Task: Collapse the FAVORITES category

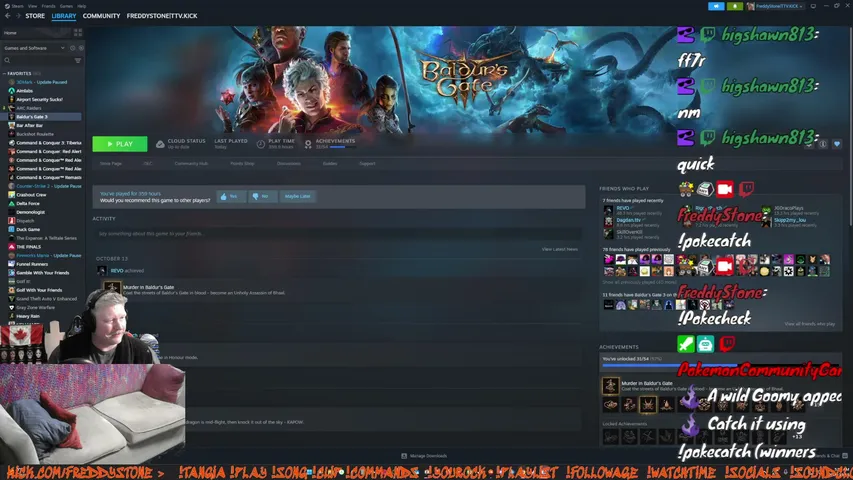Action: click(x=19, y=73)
